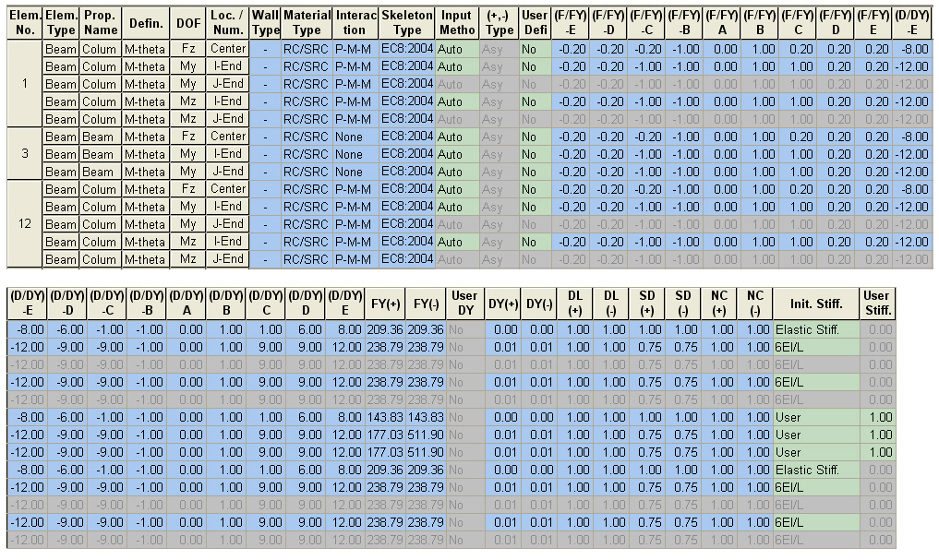
Task: Click RC/SRC material cell in element 12 My I-End row
Action: [x=307, y=207]
